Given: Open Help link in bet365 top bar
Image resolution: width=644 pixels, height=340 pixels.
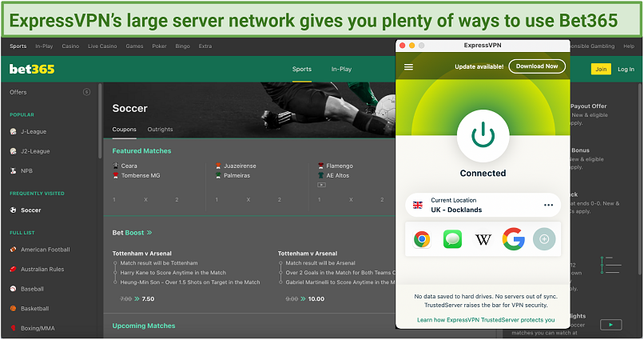Looking at the screenshot, I should point(629,46).
